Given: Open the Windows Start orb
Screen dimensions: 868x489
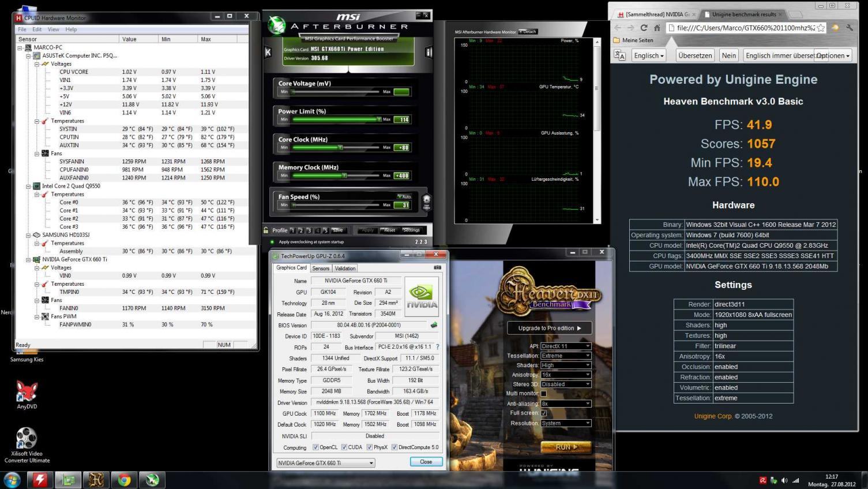Looking at the screenshot, I should [x=12, y=480].
